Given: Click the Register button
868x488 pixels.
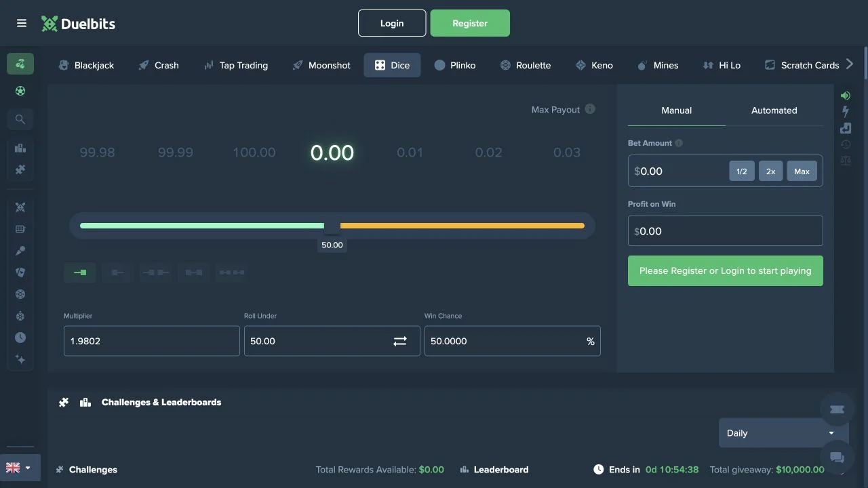Looking at the screenshot, I should [470, 23].
